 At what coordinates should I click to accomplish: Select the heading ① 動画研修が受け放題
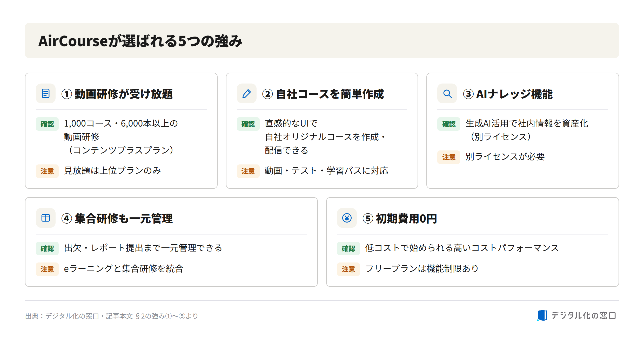[x=117, y=94]
